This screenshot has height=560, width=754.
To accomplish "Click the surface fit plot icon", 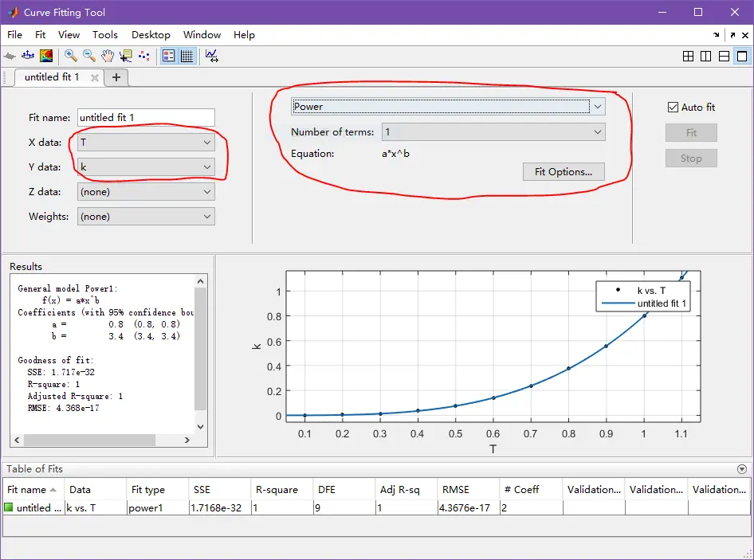I will (28, 57).
